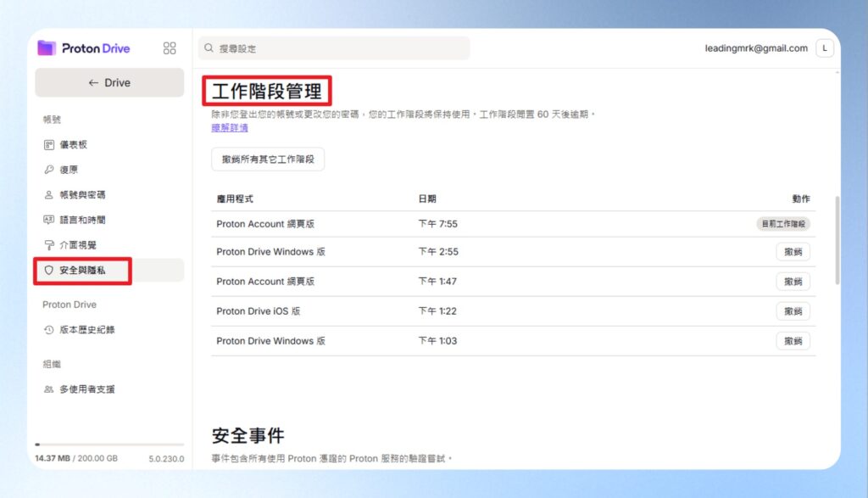868x498 pixels.
Task: Click the Proton Drive iOS 版 cell
Action: (x=258, y=311)
